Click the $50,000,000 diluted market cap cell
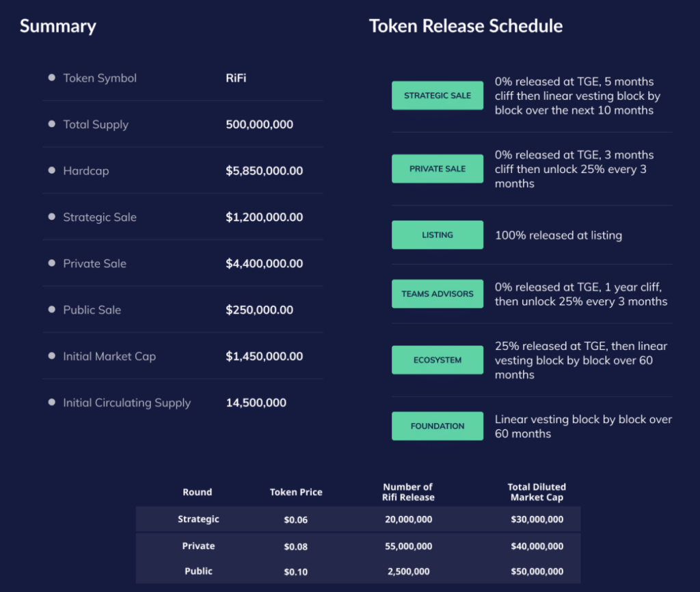The width and height of the screenshot is (700, 592). 537,571
